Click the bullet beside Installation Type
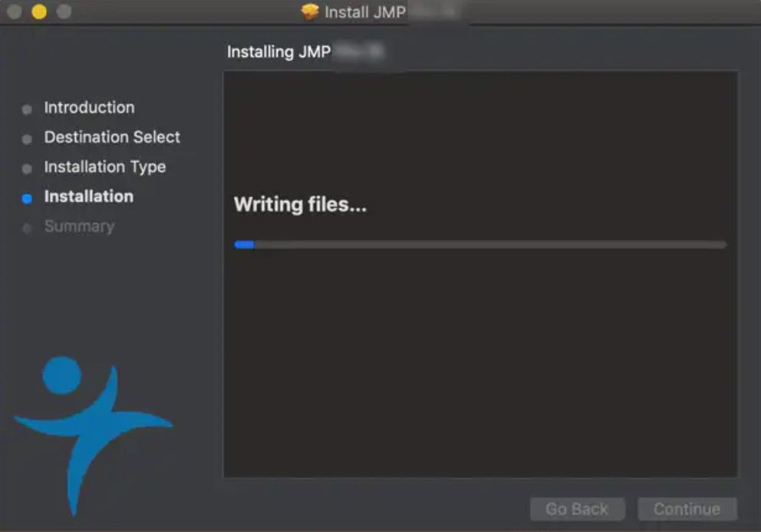Image resolution: width=761 pixels, height=532 pixels. pos(27,169)
